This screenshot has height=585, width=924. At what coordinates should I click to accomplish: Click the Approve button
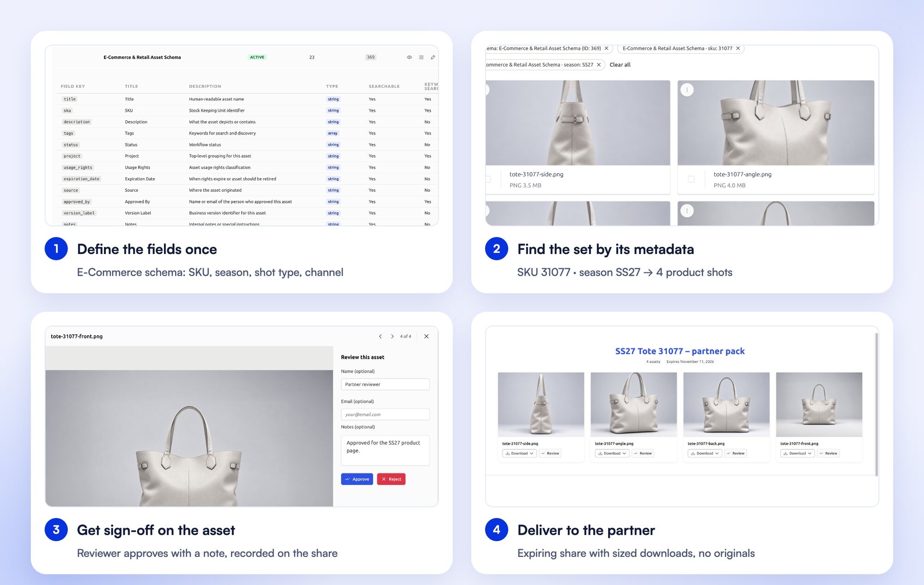[357, 479]
